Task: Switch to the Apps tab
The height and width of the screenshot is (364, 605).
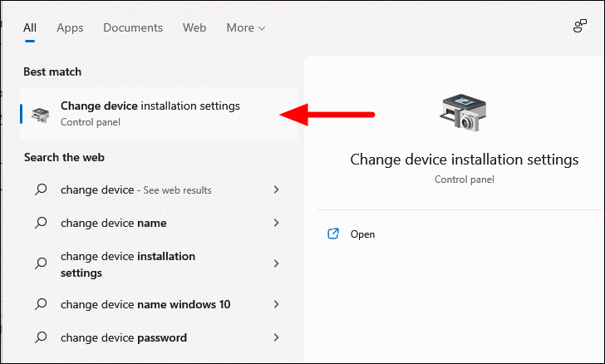Action: 70,27
